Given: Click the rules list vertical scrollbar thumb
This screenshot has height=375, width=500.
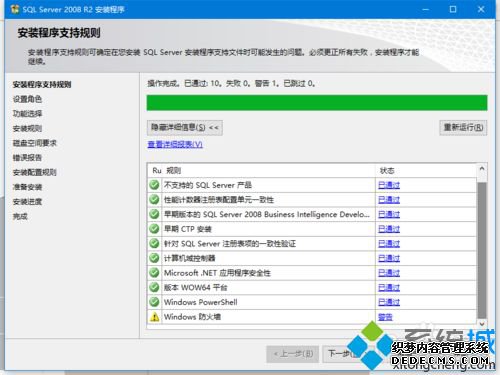Looking at the screenshot, I should coord(482,250).
